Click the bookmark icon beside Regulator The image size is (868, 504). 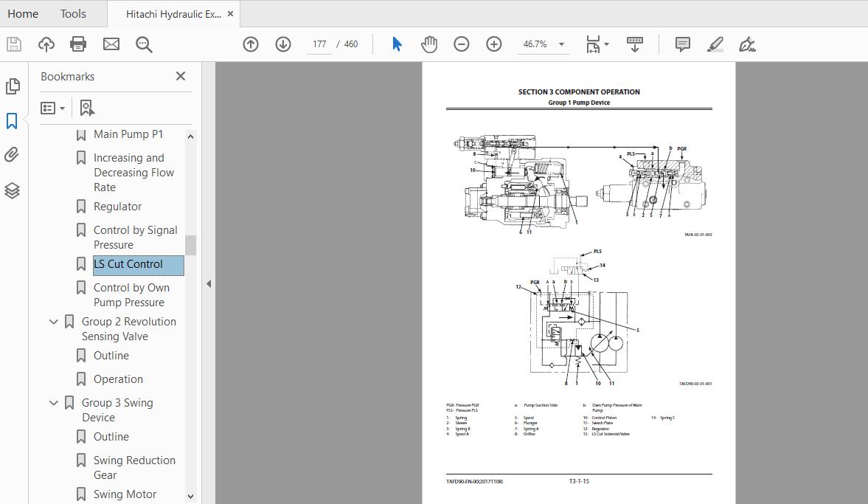click(x=81, y=207)
